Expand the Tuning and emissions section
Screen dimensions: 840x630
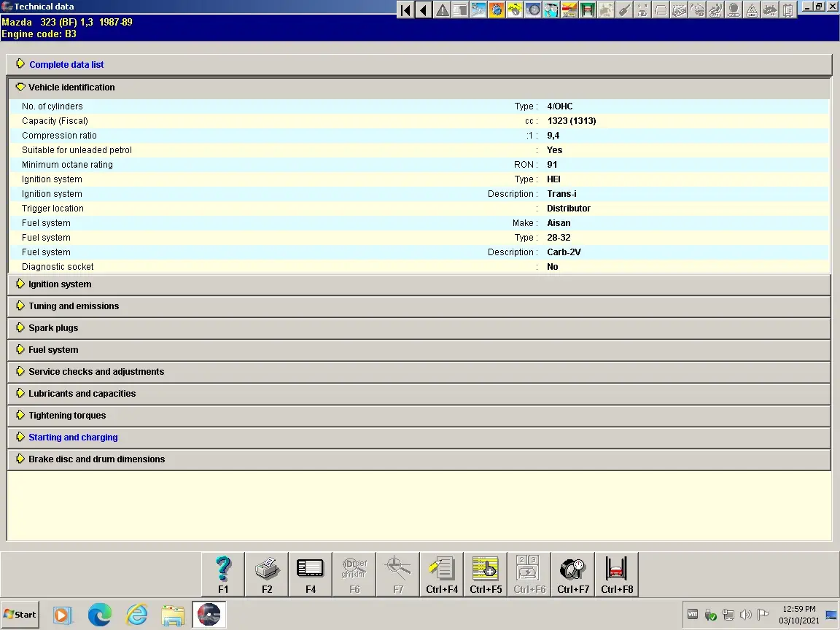[73, 306]
